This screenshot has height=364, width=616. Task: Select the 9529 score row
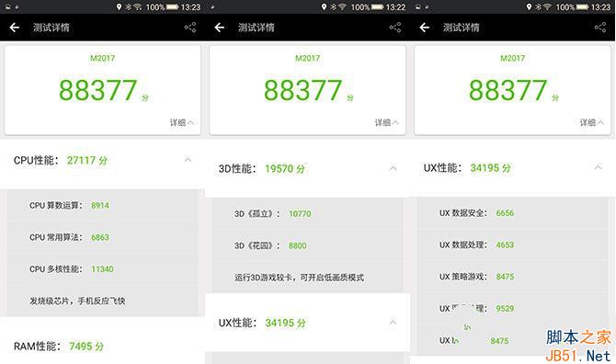pos(512,308)
